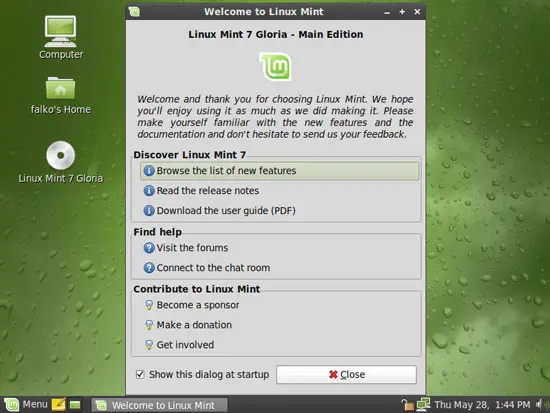Click Become a sponsor

[279, 305]
